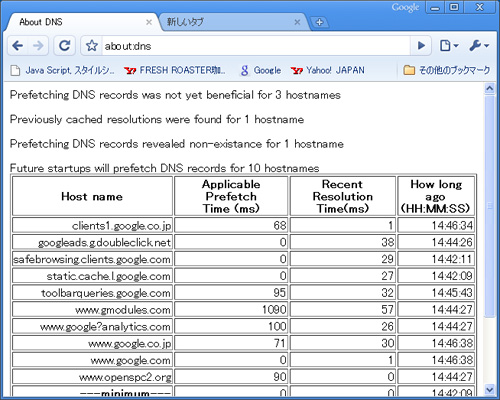Click the 'Previously cached resolutions' line

click(x=157, y=119)
